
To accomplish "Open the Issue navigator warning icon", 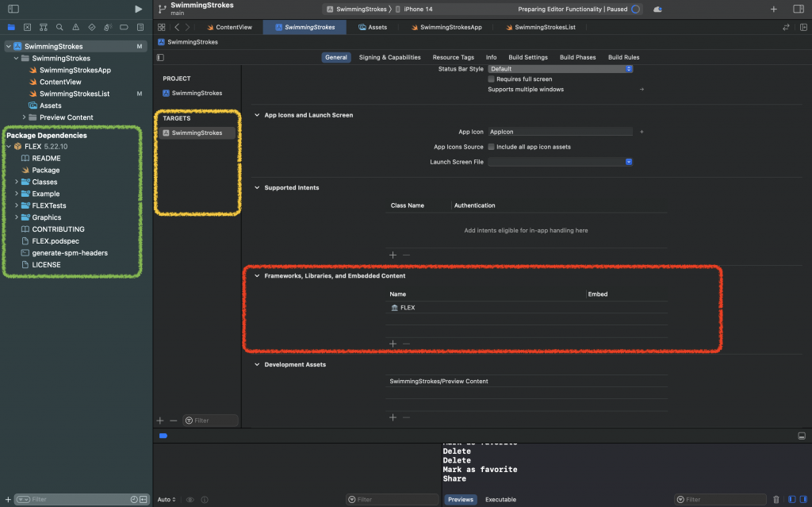I will (x=75, y=27).
